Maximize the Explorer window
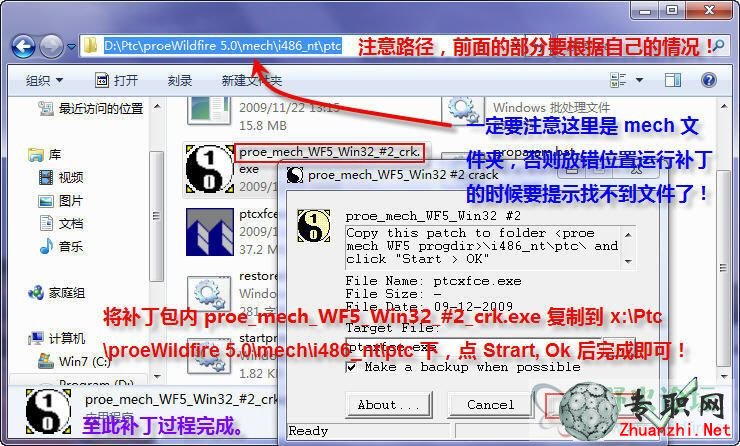 click(x=672, y=10)
